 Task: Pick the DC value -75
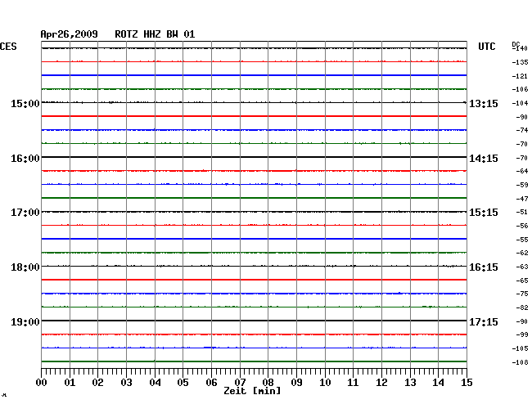point(522,294)
